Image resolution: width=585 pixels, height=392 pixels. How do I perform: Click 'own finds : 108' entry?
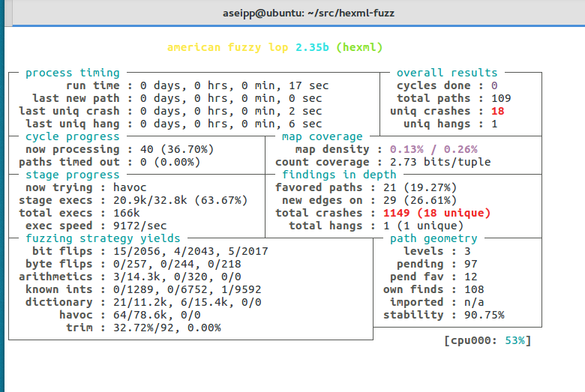tap(433, 289)
